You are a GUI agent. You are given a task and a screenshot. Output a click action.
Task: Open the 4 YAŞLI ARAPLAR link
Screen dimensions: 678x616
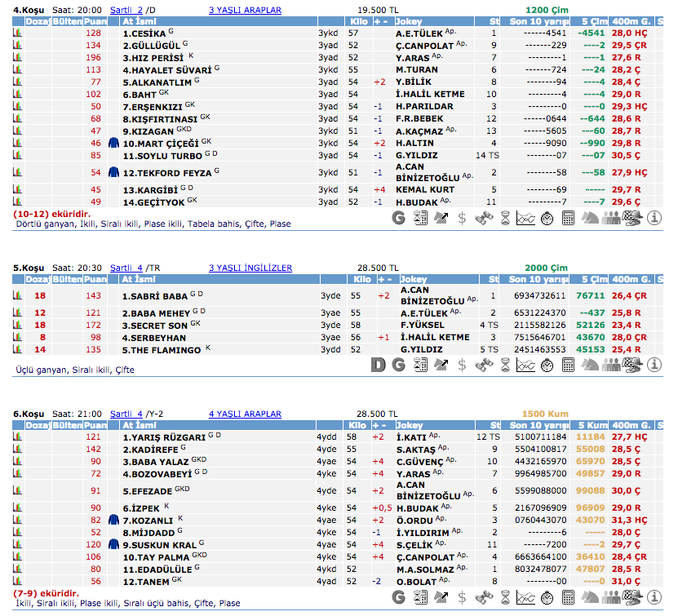[x=245, y=414]
